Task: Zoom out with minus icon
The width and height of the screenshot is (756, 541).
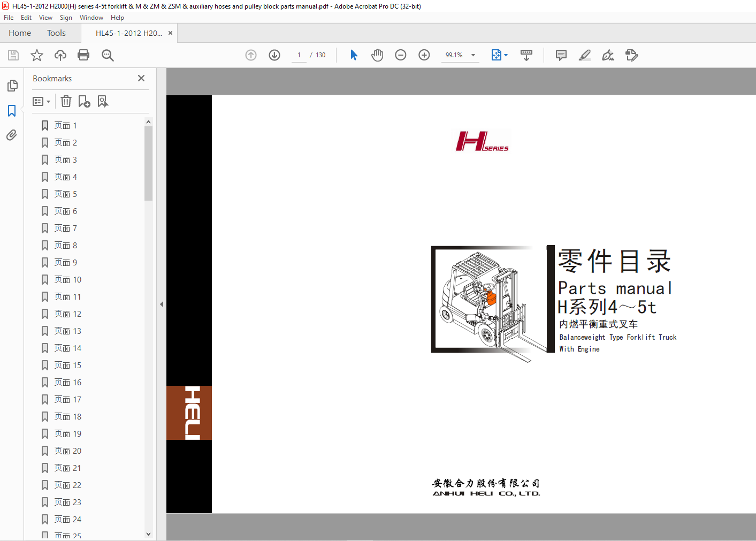Action: 401,55
